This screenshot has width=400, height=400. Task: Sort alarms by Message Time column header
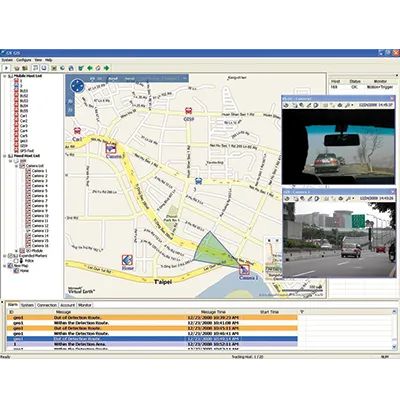tap(213, 312)
